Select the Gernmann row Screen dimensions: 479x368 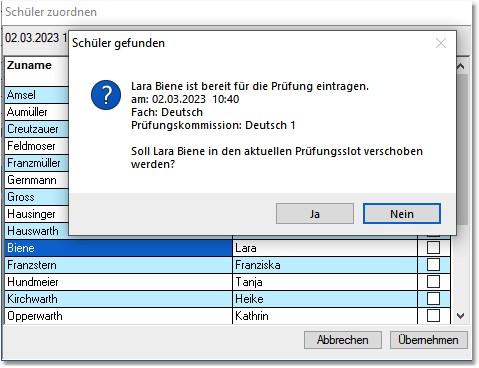pos(37,180)
